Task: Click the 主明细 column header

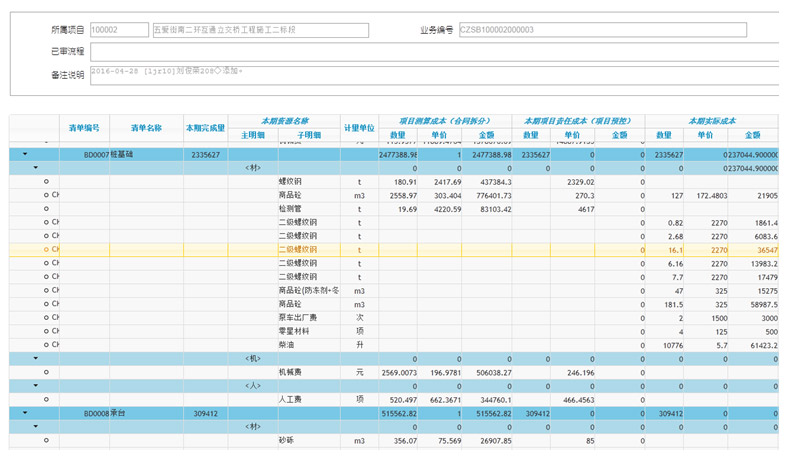Action: pos(253,135)
